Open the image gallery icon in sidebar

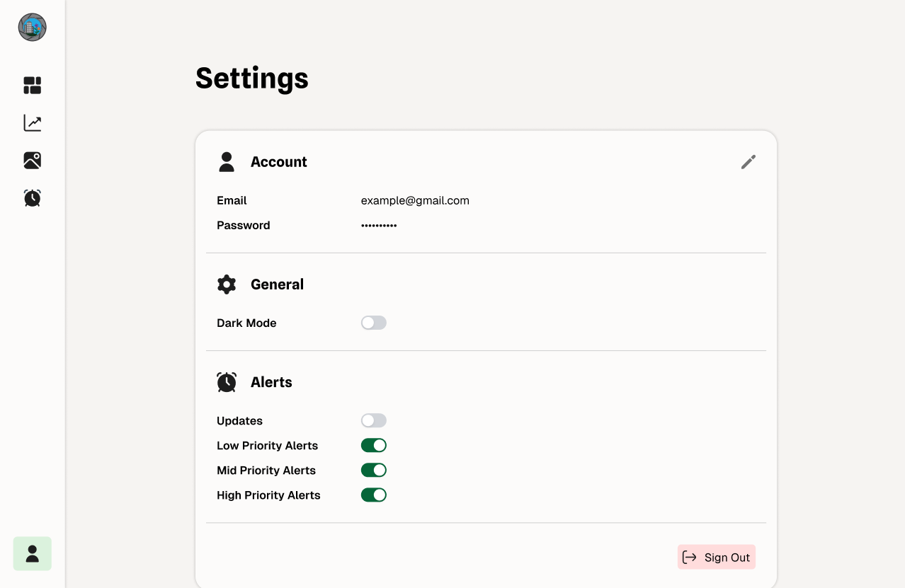click(33, 161)
